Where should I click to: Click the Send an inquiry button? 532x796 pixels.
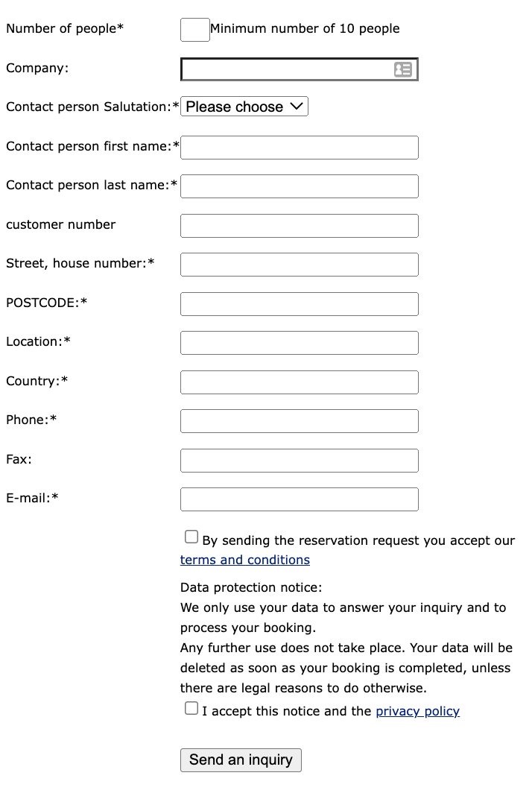pos(241,760)
